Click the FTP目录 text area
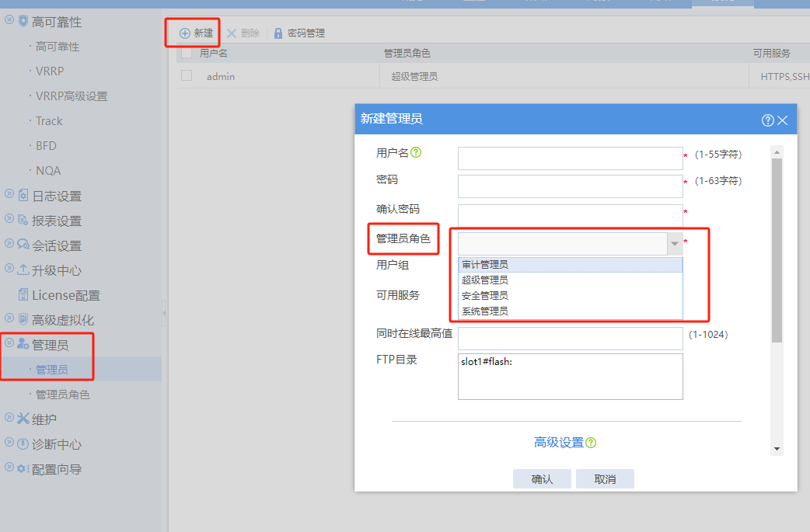Screen dimensions: 810x532 tap(571, 377)
